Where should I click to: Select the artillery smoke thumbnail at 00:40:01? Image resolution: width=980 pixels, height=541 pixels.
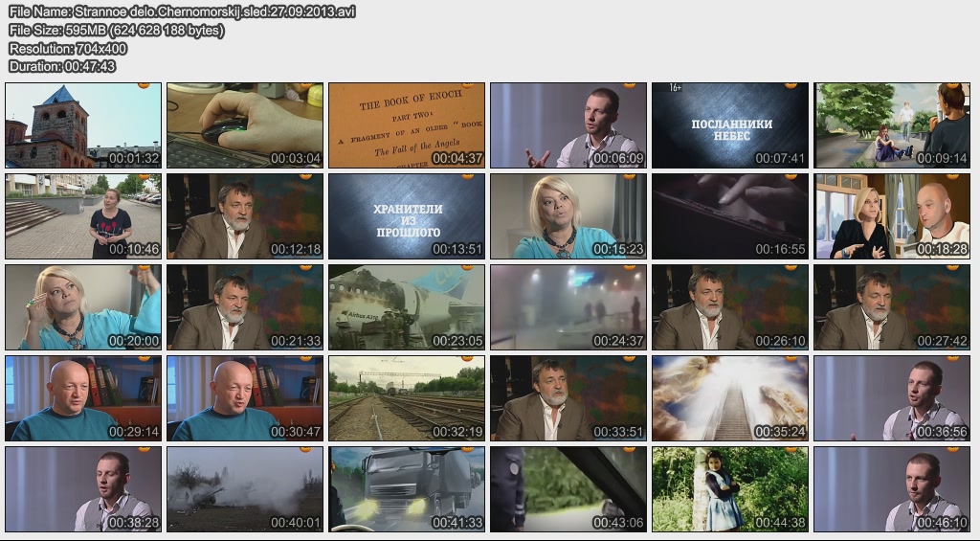[x=244, y=488]
